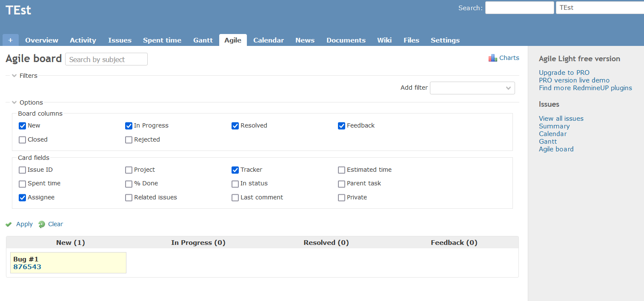Focus the top Search input box
The image size is (644, 301).
[x=519, y=8]
